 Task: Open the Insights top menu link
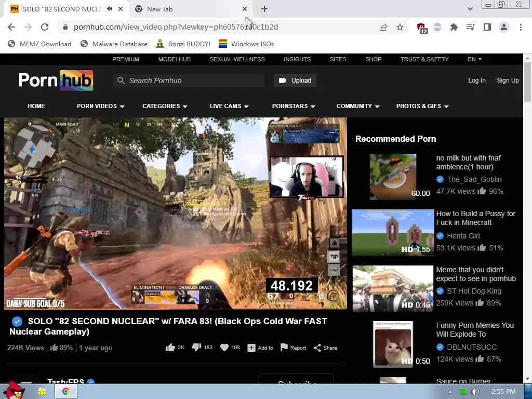click(297, 59)
